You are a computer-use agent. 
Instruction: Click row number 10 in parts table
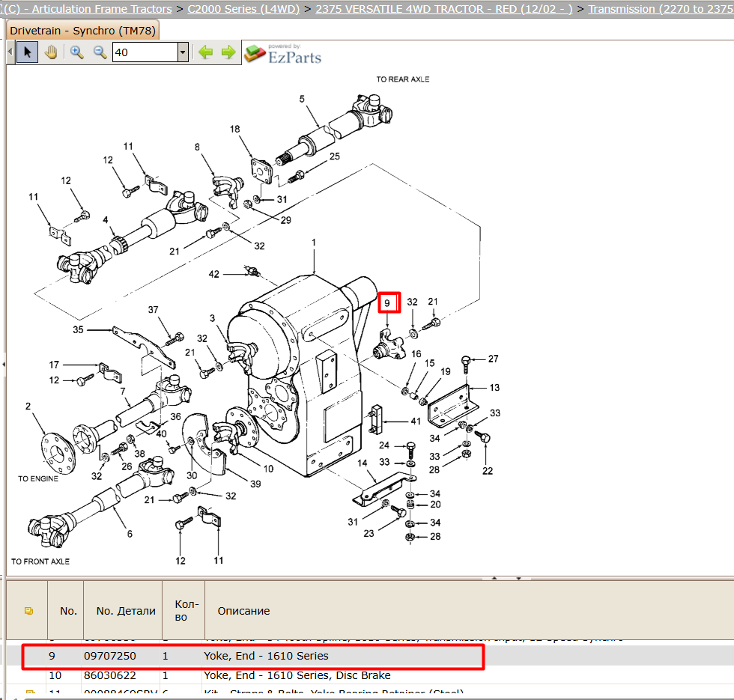click(x=55, y=675)
